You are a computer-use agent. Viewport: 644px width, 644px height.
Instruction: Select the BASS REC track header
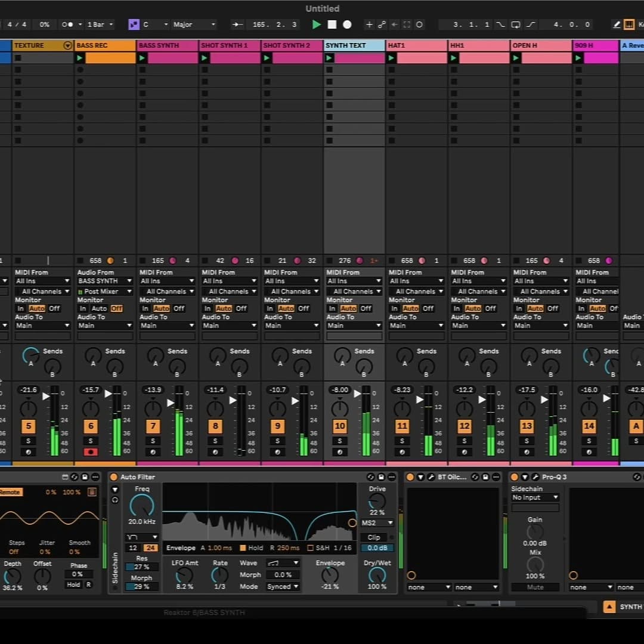pos(105,45)
